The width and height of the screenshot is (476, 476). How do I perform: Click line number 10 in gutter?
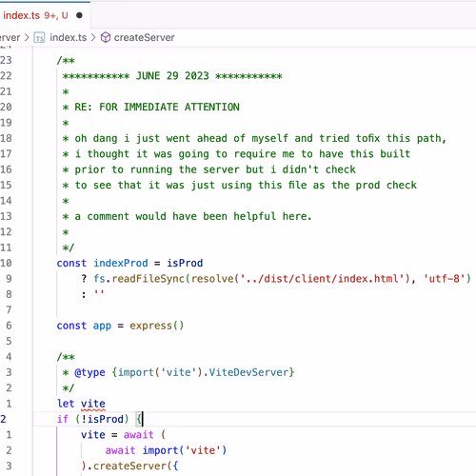coord(6,263)
